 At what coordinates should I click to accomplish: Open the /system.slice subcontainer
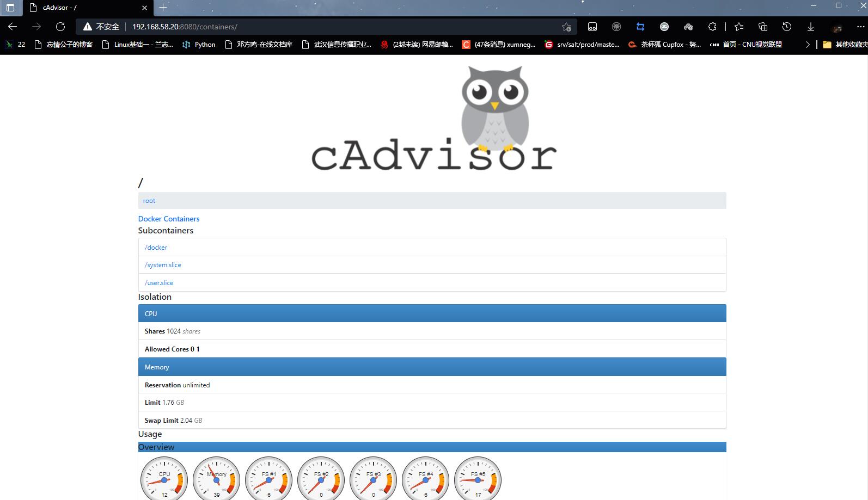(x=163, y=265)
